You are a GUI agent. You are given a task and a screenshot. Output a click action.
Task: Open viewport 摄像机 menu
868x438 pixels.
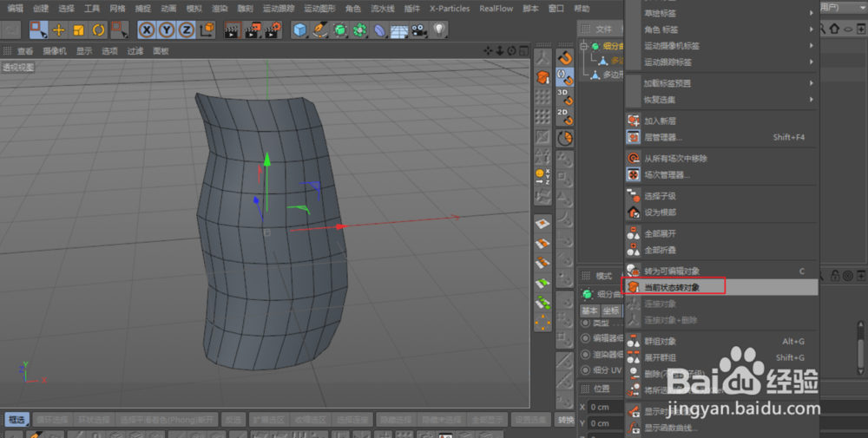click(x=55, y=51)
